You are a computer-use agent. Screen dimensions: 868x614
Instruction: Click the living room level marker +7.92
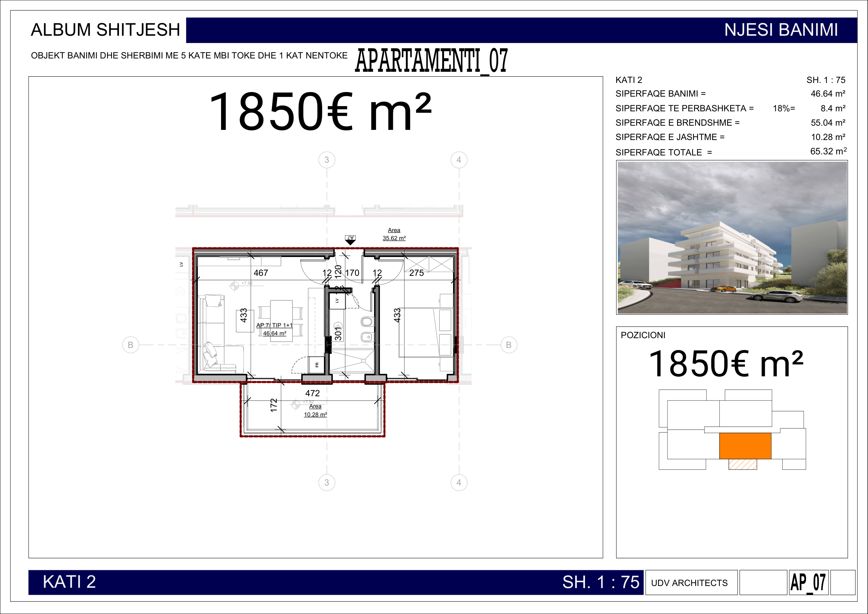(235, 286)
